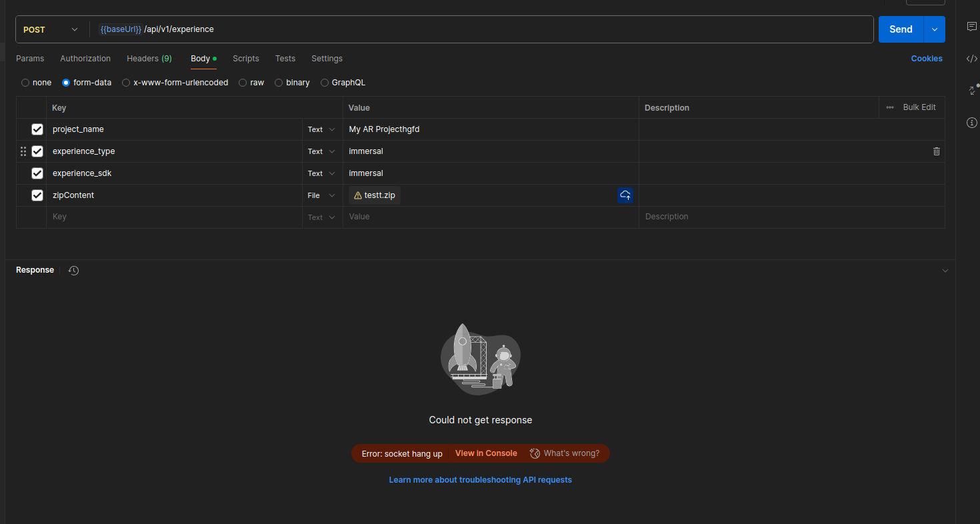Viewport: 980px width, 524px height.
Task: Click the info icon in right sidebar
Action: pos(971,123)
